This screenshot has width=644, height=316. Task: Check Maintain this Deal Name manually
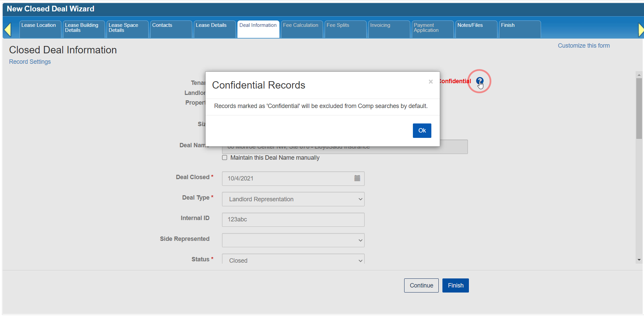[225, 158]
